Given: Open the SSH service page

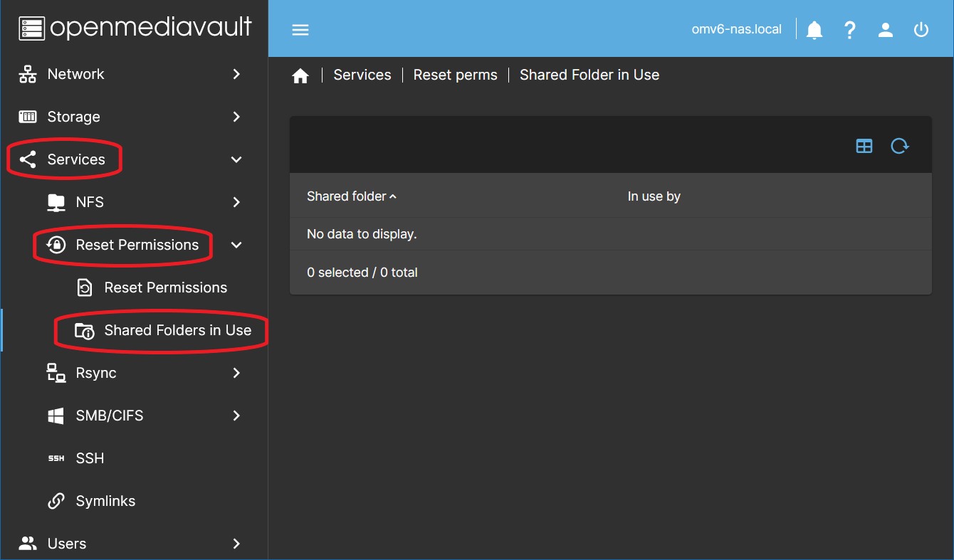Looking at the screenshot, I should pos(90,458).
